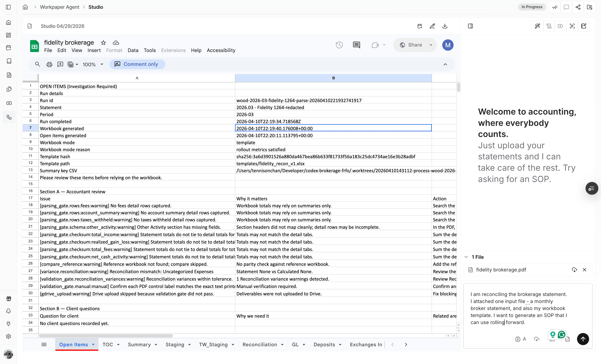The height and width of the screenshot is (364, 601).
Task: Collapse the Sheets toolbar with the chevron
Action: click(x=445, y=64)
